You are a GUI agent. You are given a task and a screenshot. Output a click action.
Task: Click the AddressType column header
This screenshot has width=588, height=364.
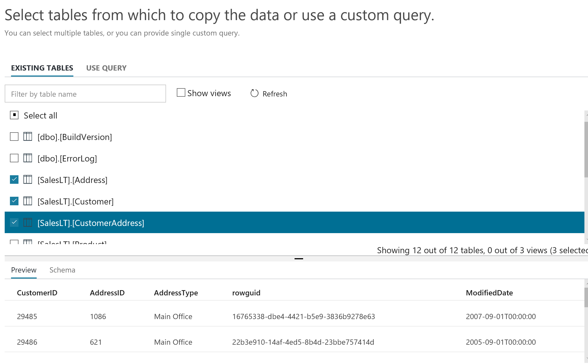coord(176,293)
